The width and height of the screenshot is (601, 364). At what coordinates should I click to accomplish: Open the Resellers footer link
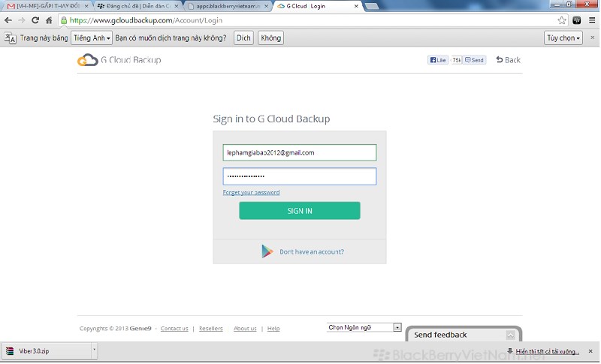point(211,329)
